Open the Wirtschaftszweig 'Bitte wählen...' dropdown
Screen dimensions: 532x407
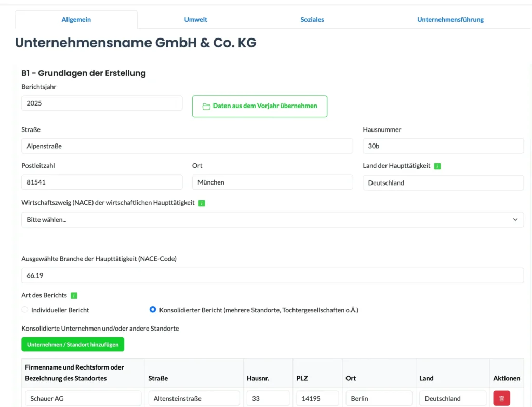[272, 219]
